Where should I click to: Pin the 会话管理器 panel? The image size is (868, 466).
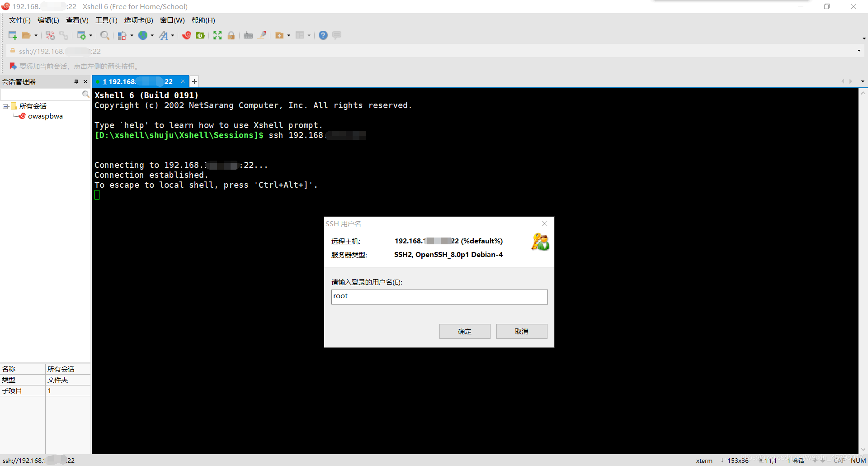(x=76, y=82)
